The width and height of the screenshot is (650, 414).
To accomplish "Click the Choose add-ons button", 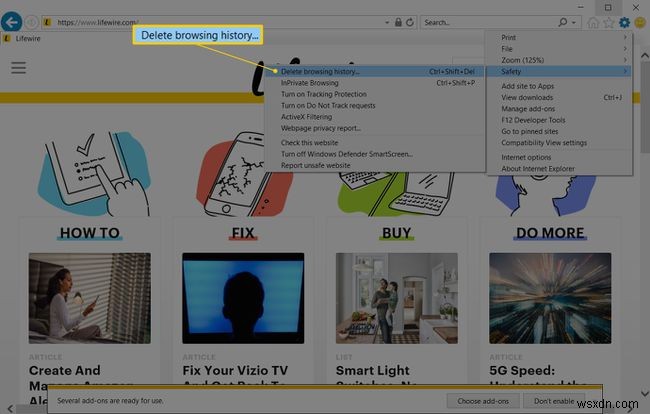I will (483, 401).
